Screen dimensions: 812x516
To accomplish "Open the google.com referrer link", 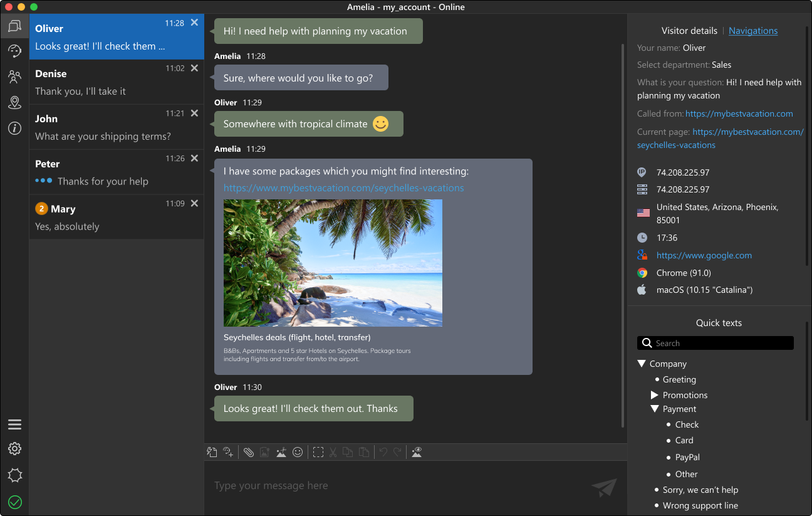I will point(704,255).
